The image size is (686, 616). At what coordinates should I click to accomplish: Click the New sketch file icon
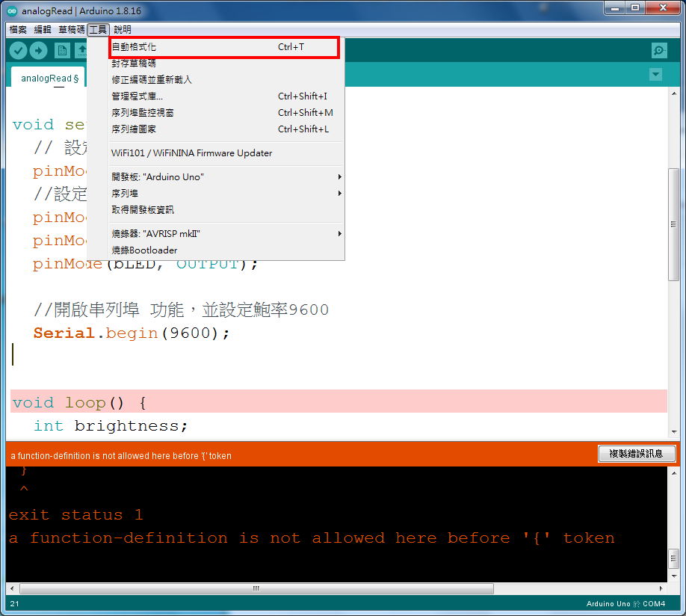click(x=62, y=51)
